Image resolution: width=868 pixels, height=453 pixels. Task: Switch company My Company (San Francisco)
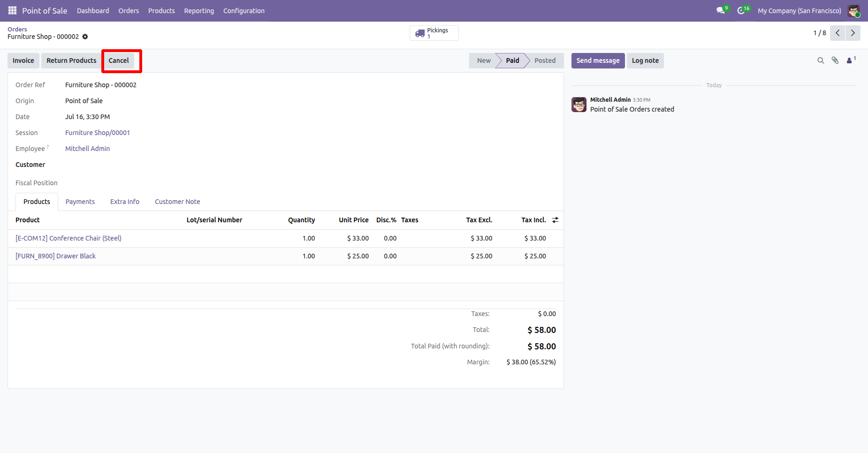coord(799,10)
